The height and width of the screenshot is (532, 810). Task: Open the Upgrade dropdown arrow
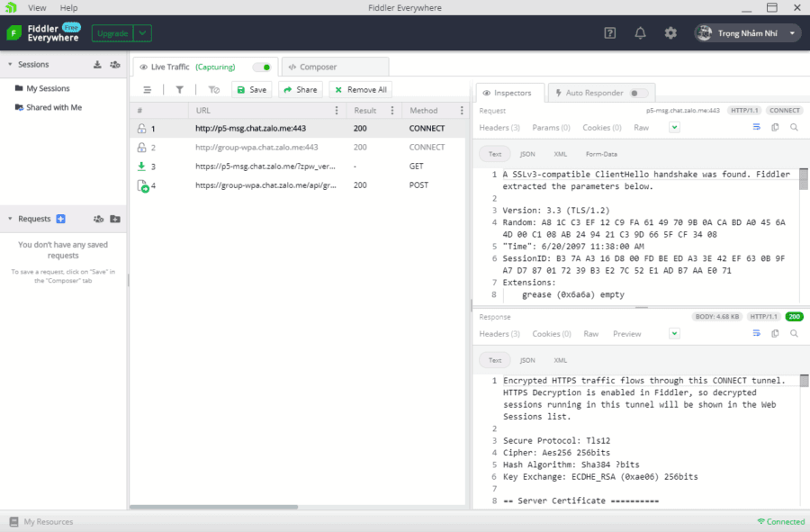tap(142, 33)
